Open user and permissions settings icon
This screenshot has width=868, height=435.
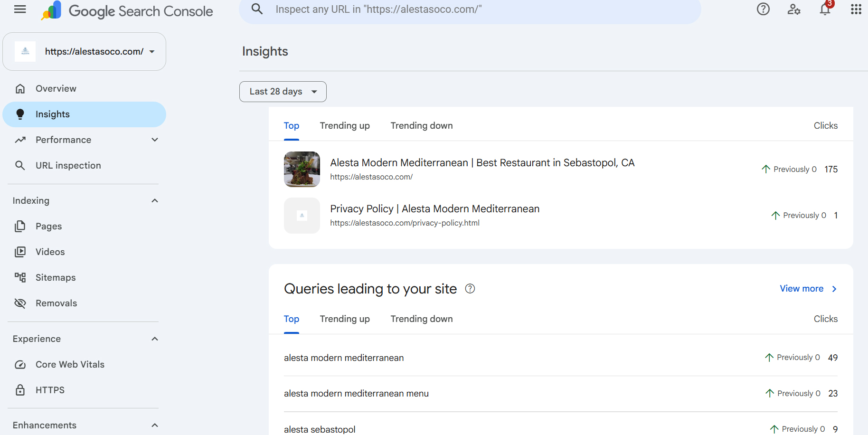(x=794, y=9)
